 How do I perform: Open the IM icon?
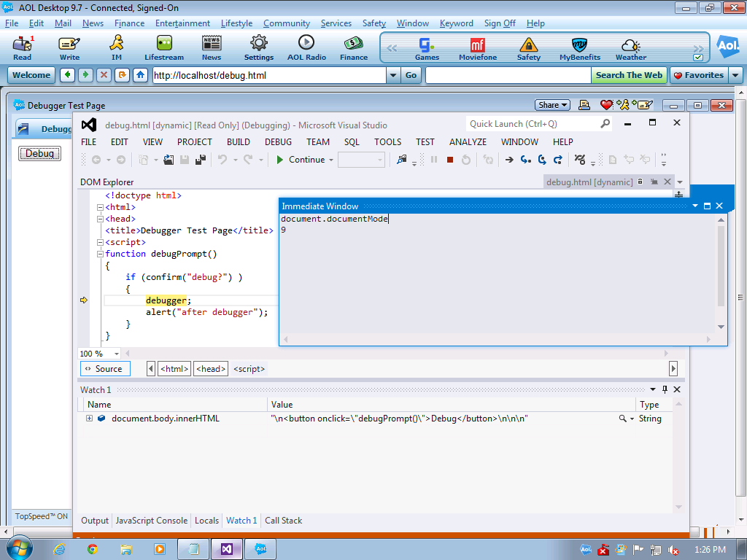[x=117, y=47]
